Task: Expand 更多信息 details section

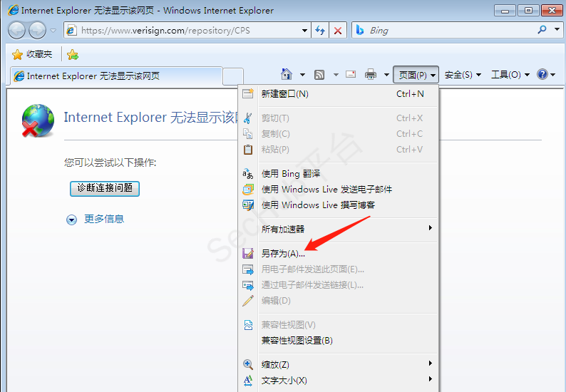Action: click(x=71, y=220)
